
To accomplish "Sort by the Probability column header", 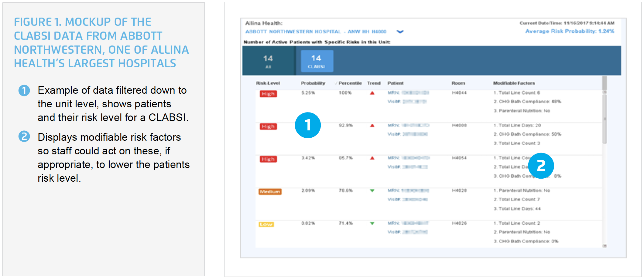I will [x=313, y=83].
